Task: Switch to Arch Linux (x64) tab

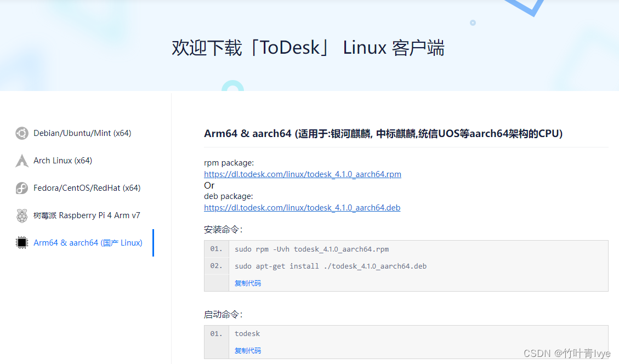Action: 63,161
